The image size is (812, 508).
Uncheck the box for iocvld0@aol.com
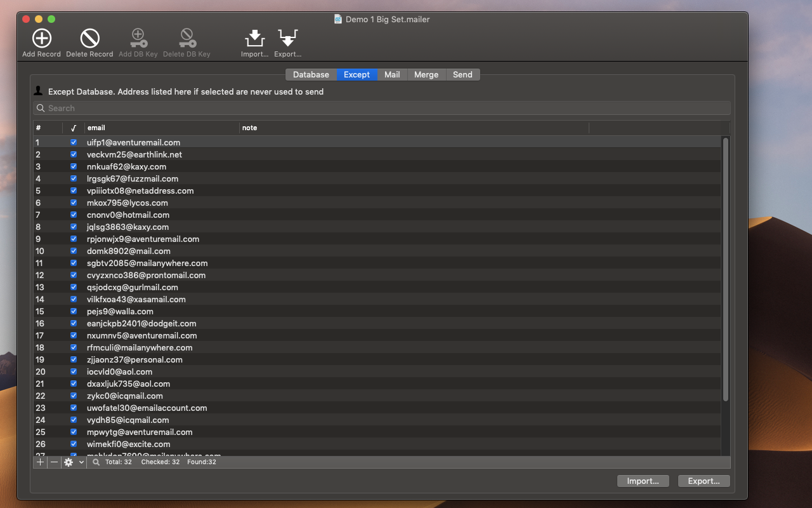(74, 371)
